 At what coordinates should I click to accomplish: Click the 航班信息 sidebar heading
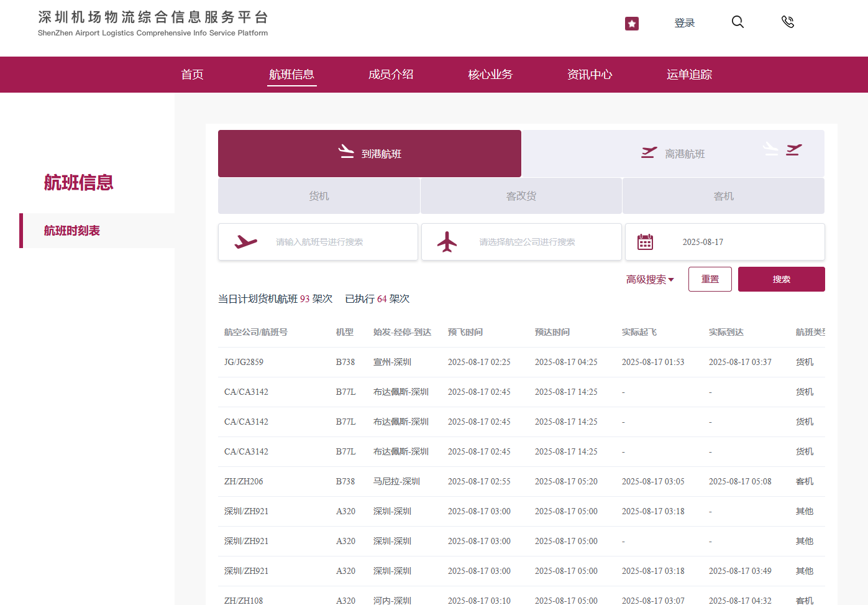point(79,183)
